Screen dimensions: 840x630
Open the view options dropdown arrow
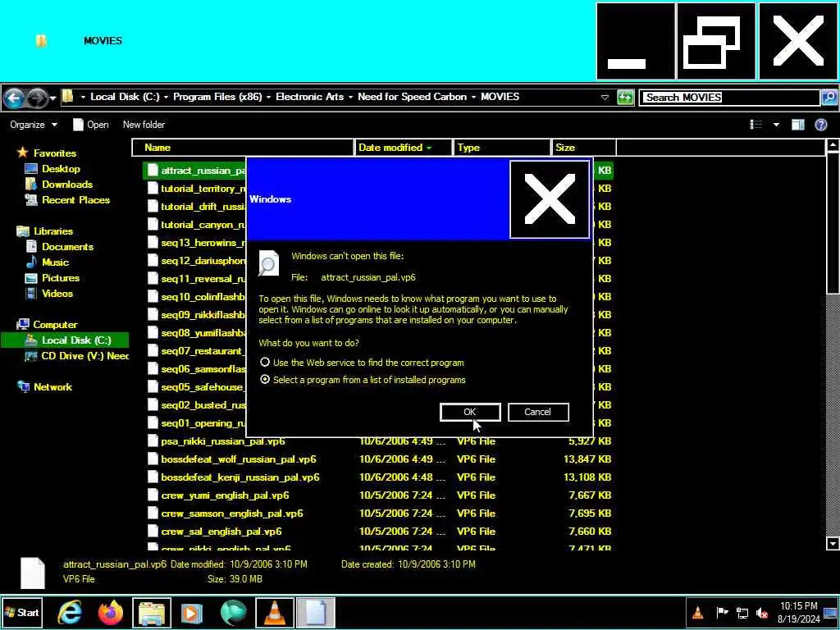(776, 125)
